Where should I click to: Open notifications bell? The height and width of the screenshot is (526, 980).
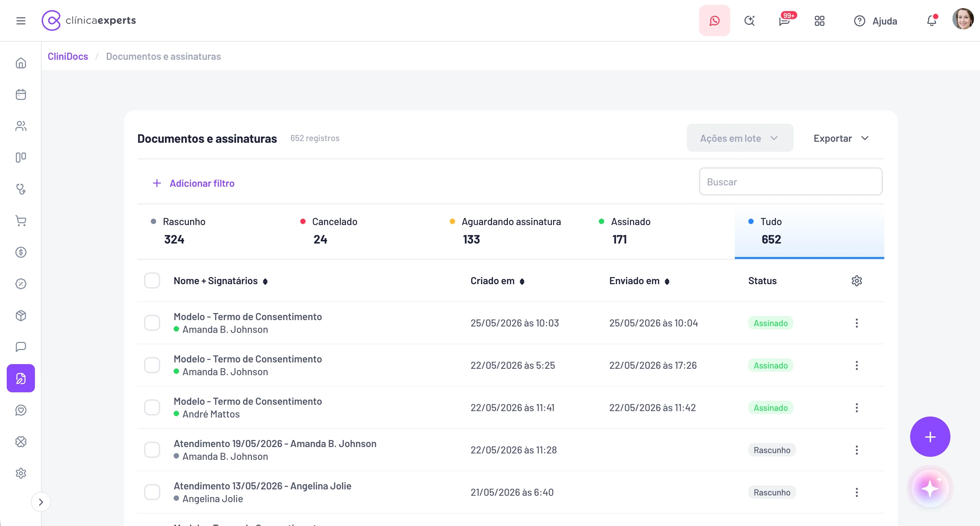pyautogui.click(x=932, y=20)
